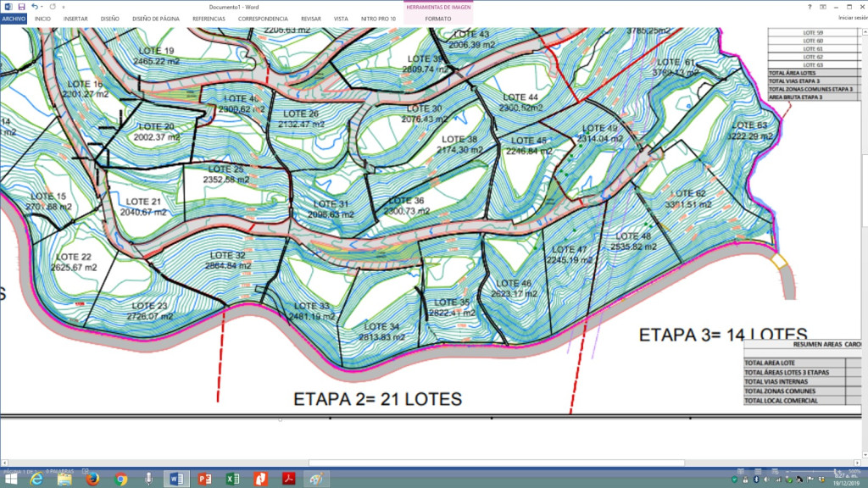Click the TOTAL VIAS INTERNAS table row

click(x=802, y=381)
